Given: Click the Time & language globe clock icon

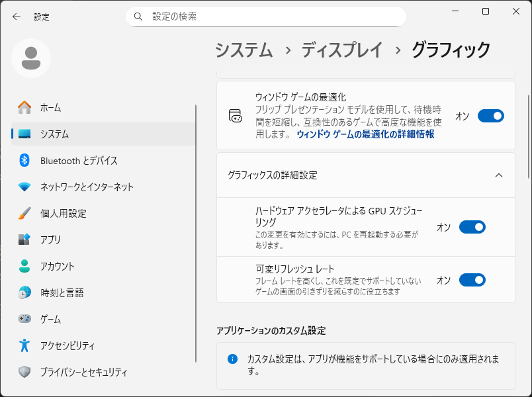Looking at the screenshot, I should (24, 292).
